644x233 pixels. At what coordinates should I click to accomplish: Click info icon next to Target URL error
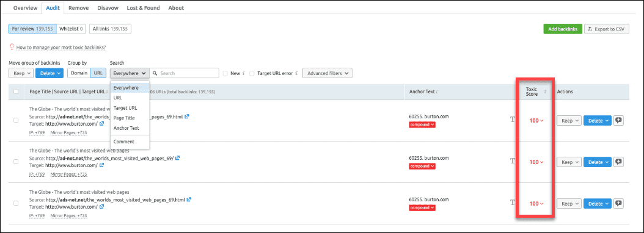pos(296,73)
